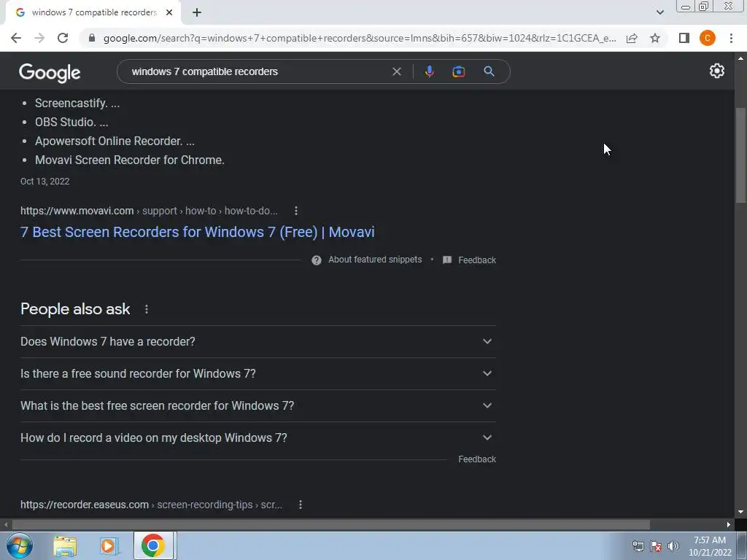
Task: Submit search with magnifier icon
Action: point(489,71)
